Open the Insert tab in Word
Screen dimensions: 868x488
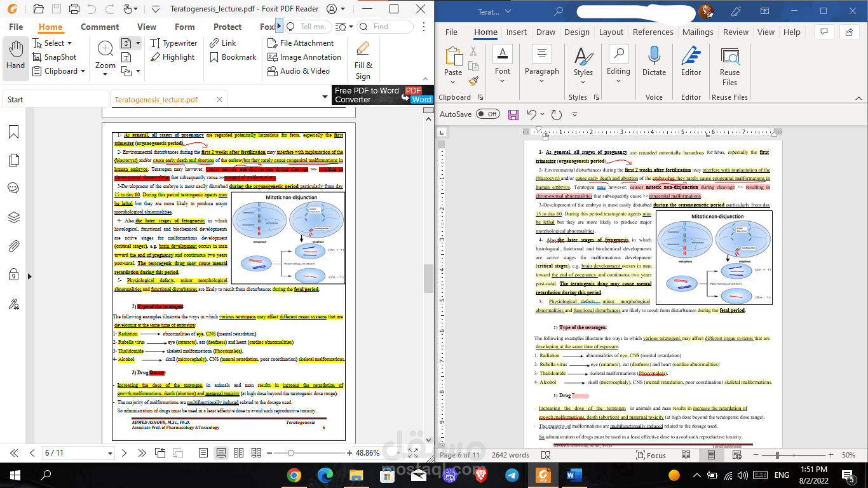click(516, 32)
